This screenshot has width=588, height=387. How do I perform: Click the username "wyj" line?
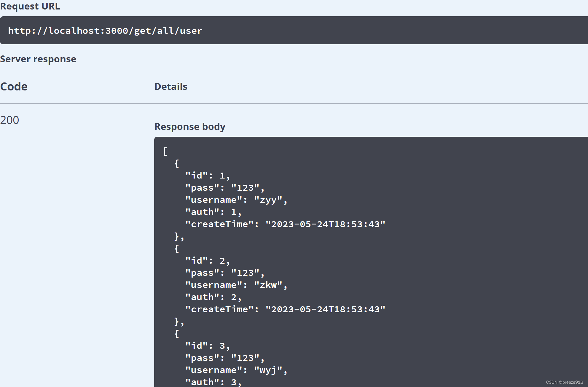[x=236, y=370]
